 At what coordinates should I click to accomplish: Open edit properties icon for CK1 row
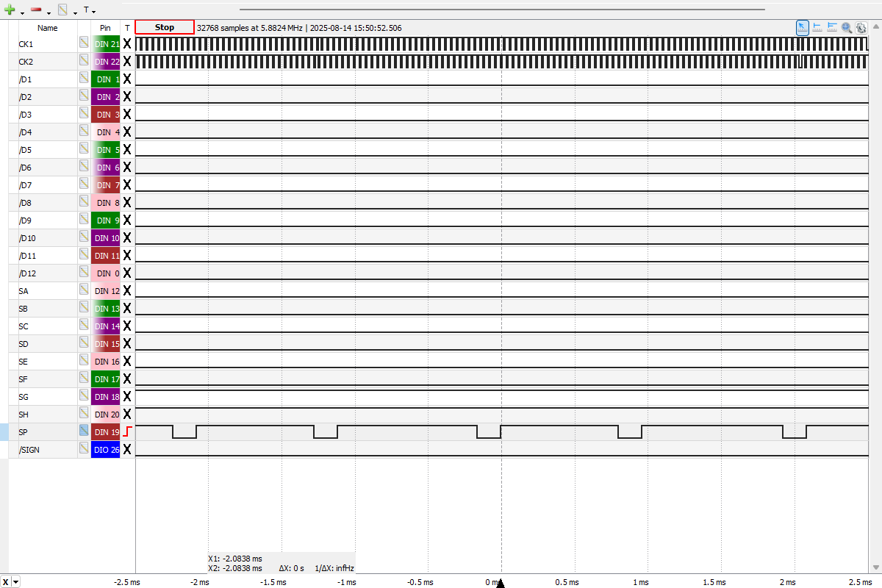[84, 44]
